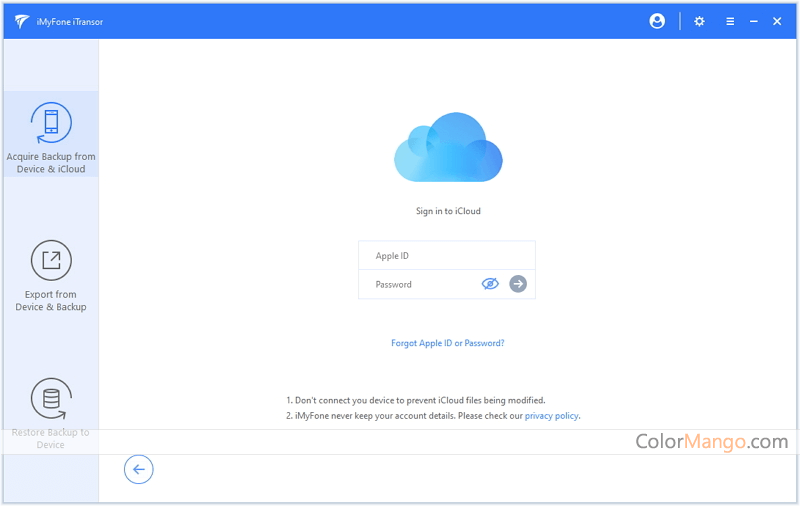The image size is (800, 506).
Task: Open the hamburger menu in title bar
Action: [x=730, y=21]
